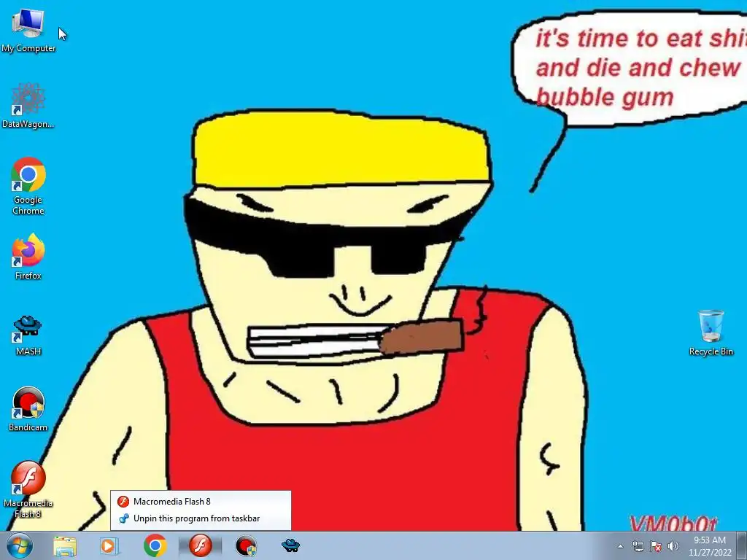Open Macromedia Flash 8 desktop shortcut
The width and height of the screenshot is (747, 560).
tap(28, 489)
